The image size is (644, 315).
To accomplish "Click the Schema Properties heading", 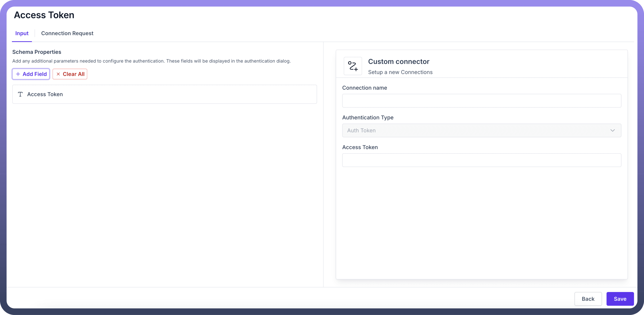I will (37, 52).
